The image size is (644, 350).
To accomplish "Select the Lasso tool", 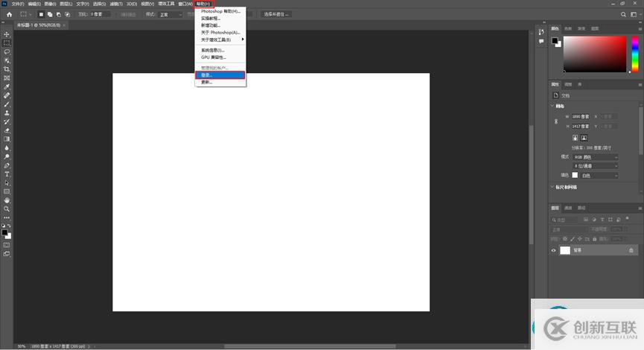I will [7, 52].
